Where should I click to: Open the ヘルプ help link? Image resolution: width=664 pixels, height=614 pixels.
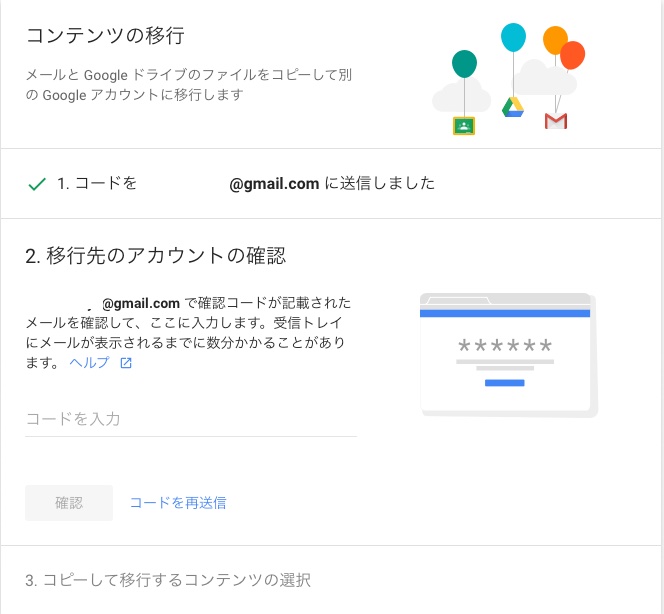89,362
